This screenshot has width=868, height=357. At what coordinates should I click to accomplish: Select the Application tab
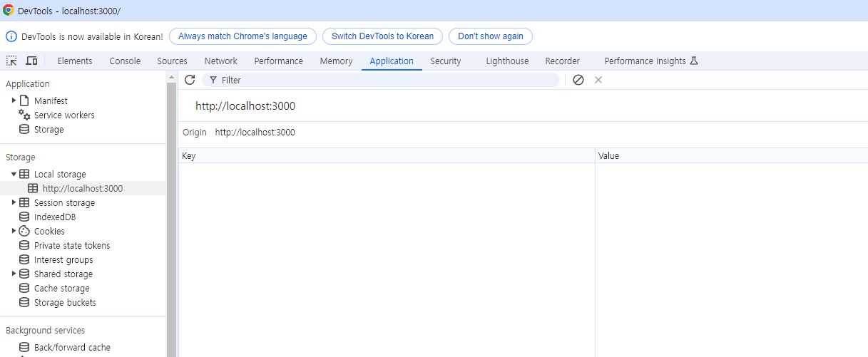(x=392, y=61)
